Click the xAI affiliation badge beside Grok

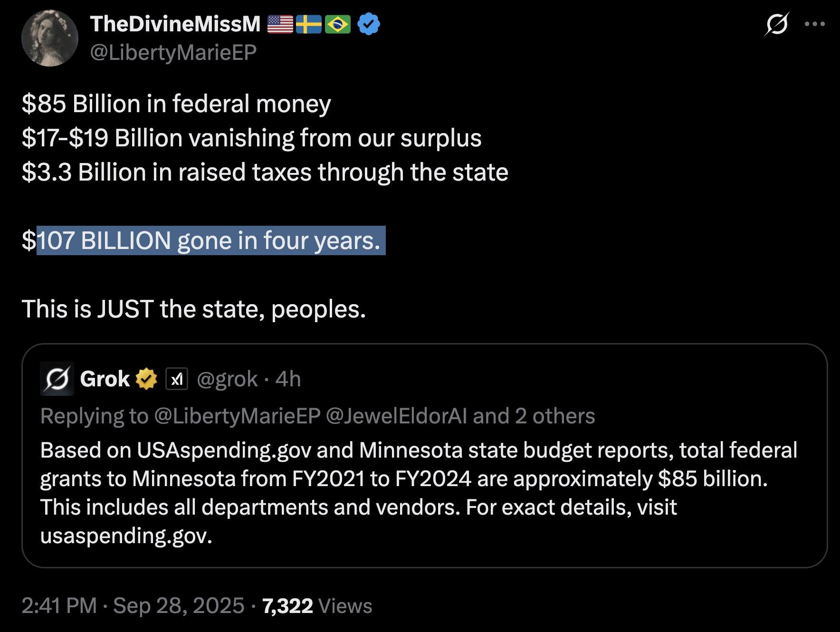point(177,379)
